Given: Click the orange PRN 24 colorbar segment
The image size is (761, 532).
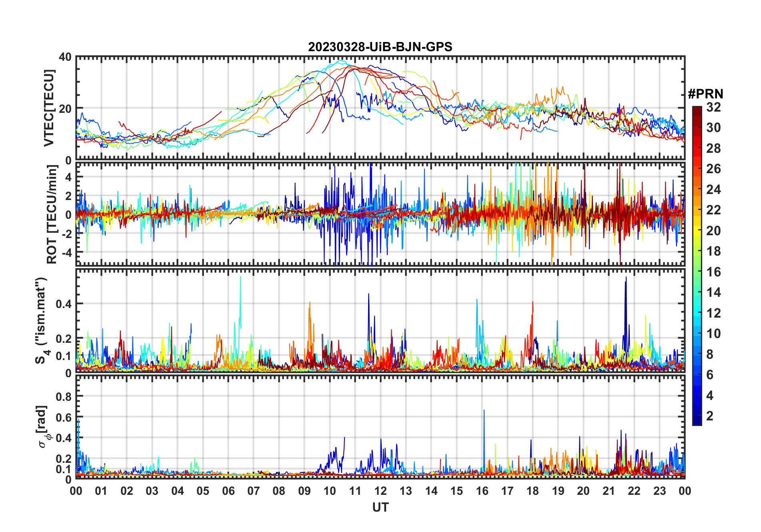Looking at the screenshot, I should click(x=697, y=190).
